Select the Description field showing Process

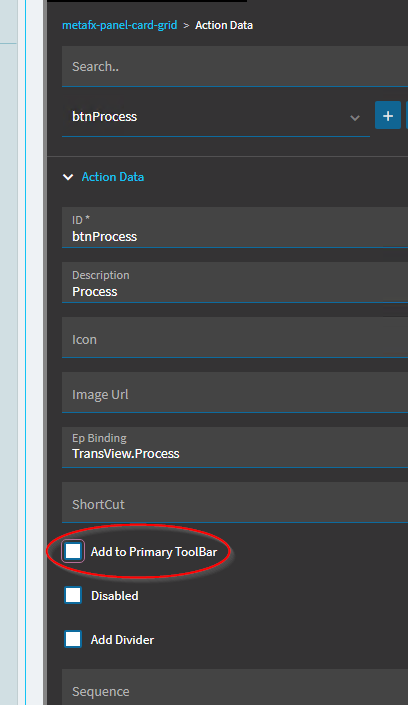pyautogui.click(x=235, y=283)
